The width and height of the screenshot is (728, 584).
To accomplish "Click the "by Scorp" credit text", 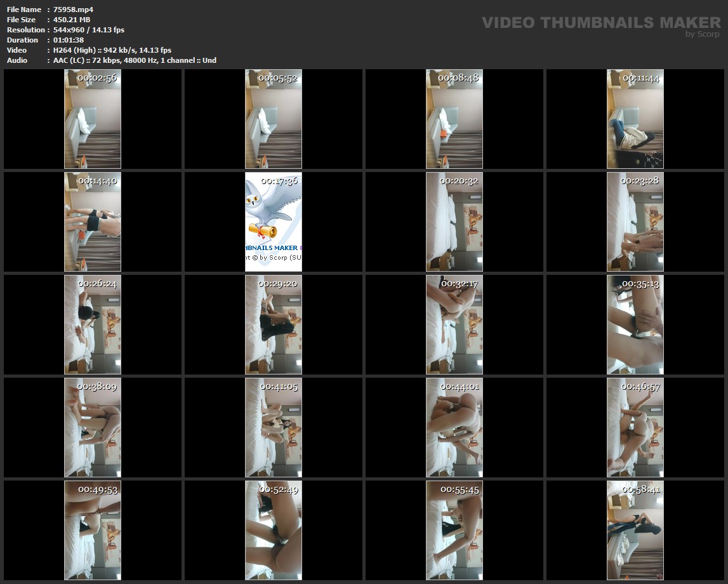I will (x=702, y=34).
